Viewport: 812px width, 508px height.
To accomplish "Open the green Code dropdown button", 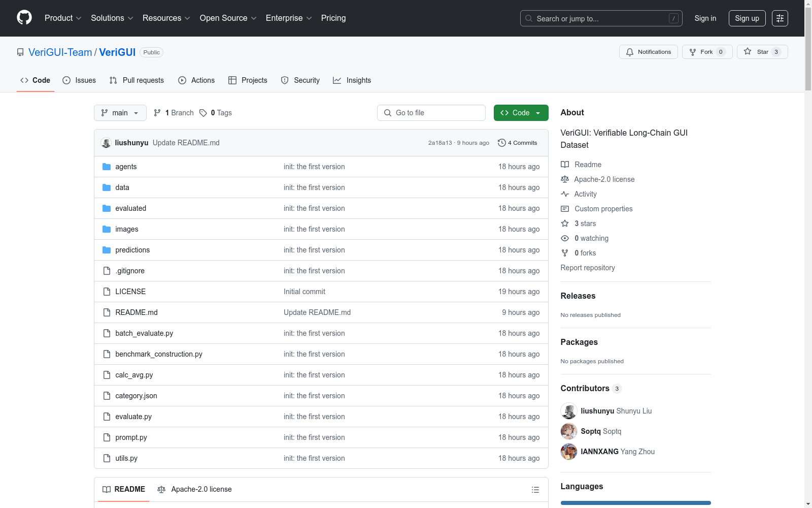I will click(521, 113).
